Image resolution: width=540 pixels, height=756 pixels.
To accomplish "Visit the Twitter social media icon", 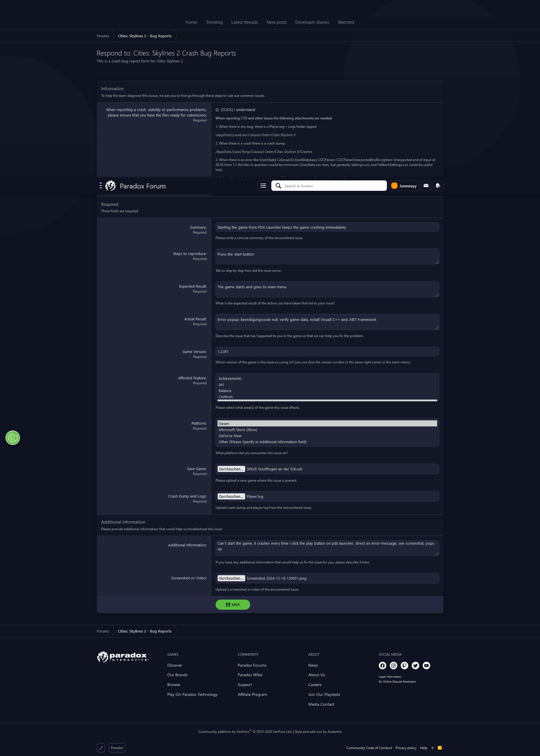I will click(415, 666).
